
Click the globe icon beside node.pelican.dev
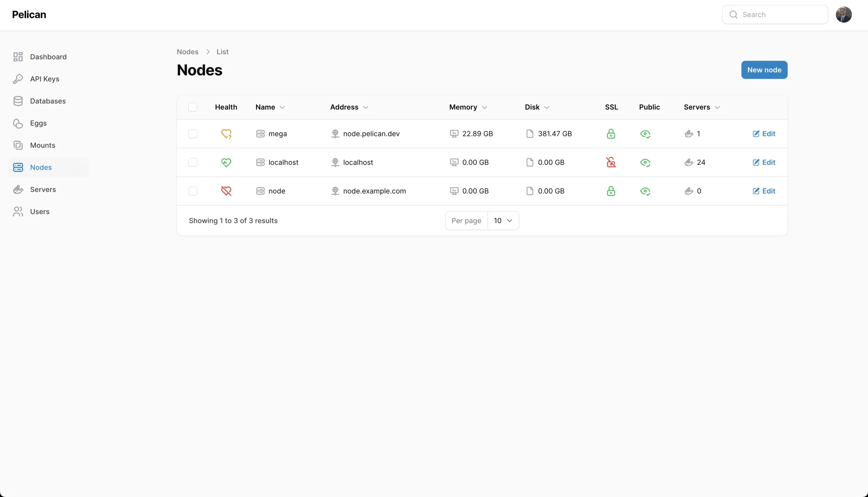coord(335,134)
